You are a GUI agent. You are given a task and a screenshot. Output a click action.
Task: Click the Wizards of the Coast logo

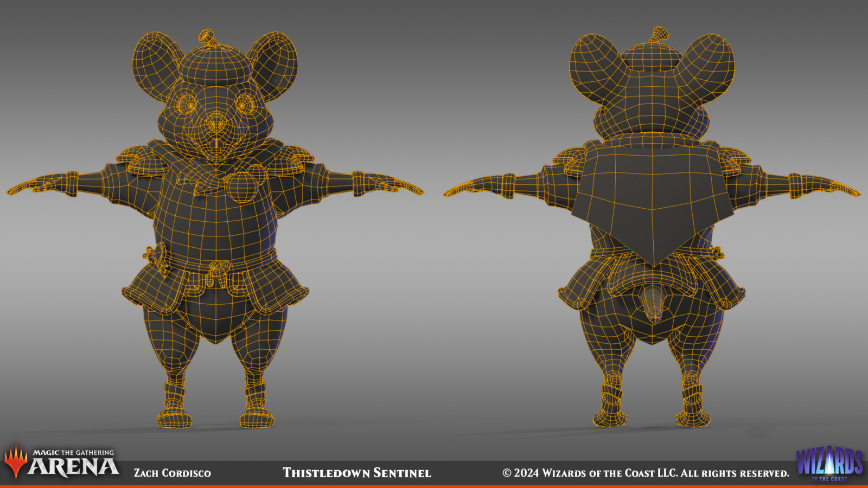click(829, 464)
